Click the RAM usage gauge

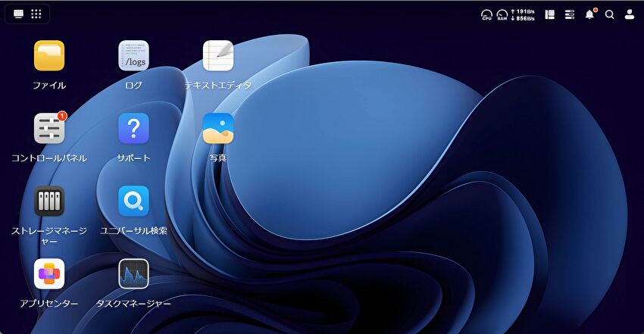coord(502,14)
